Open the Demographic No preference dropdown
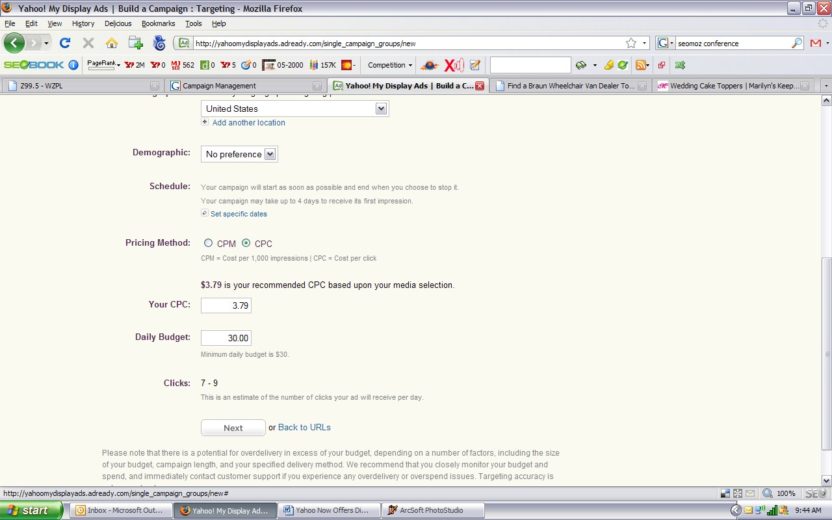This screenshot has height=520, width=832. 239,154
